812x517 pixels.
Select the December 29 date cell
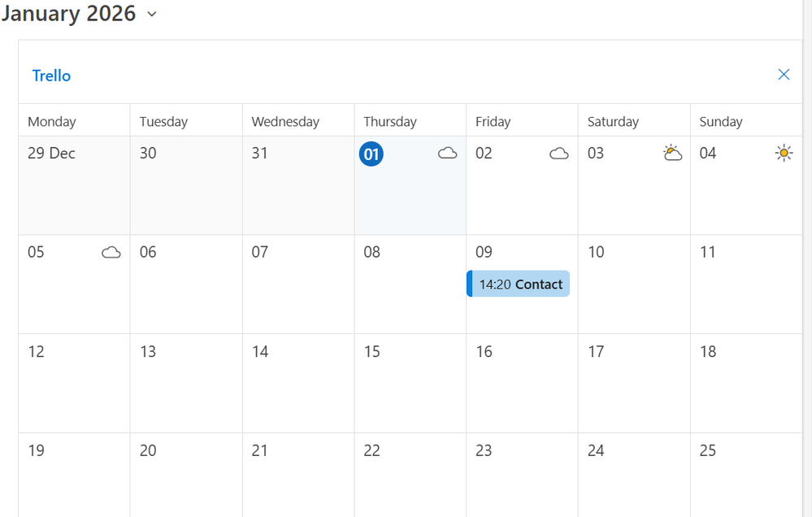pyautogui.click(x=73, y=185)
